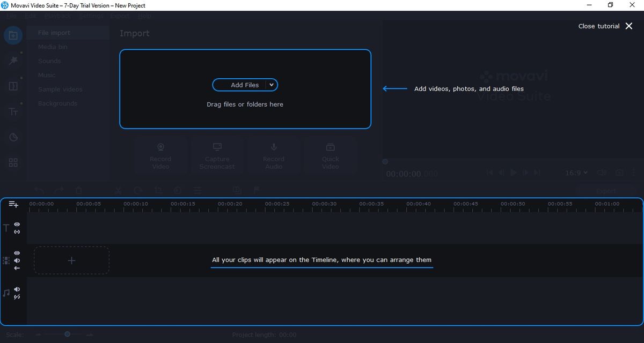The width and height of the screenshot is (644, 343).
Task: Open the Import tab icon in sidebar
Action: click(x=13, y=35)
